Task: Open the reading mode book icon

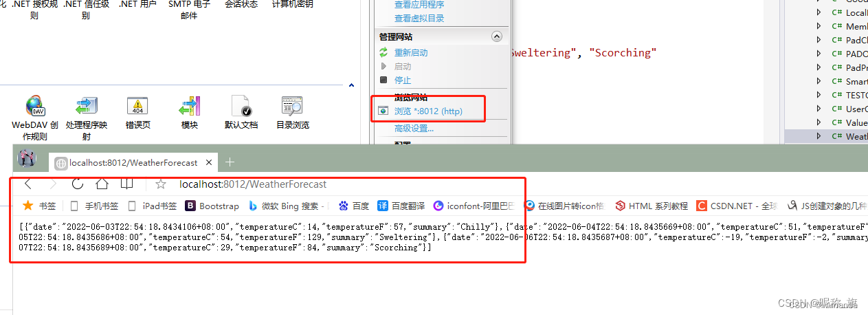Action: [x=127, y=184]
